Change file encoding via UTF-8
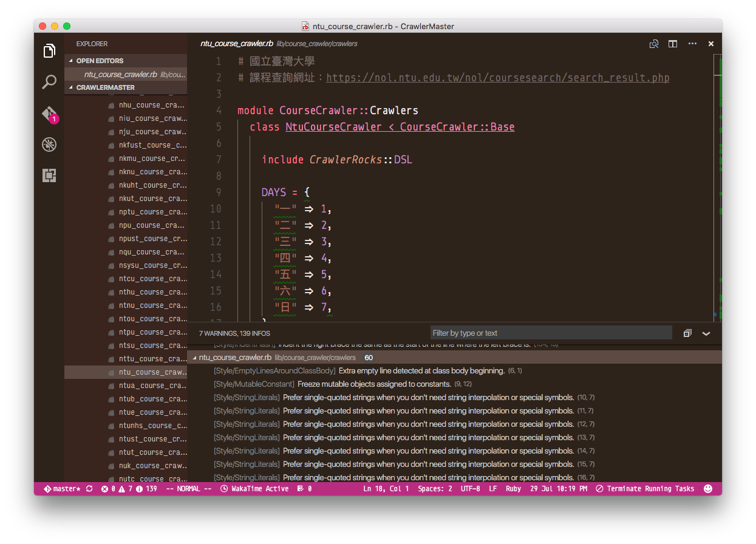 (470, 489)
